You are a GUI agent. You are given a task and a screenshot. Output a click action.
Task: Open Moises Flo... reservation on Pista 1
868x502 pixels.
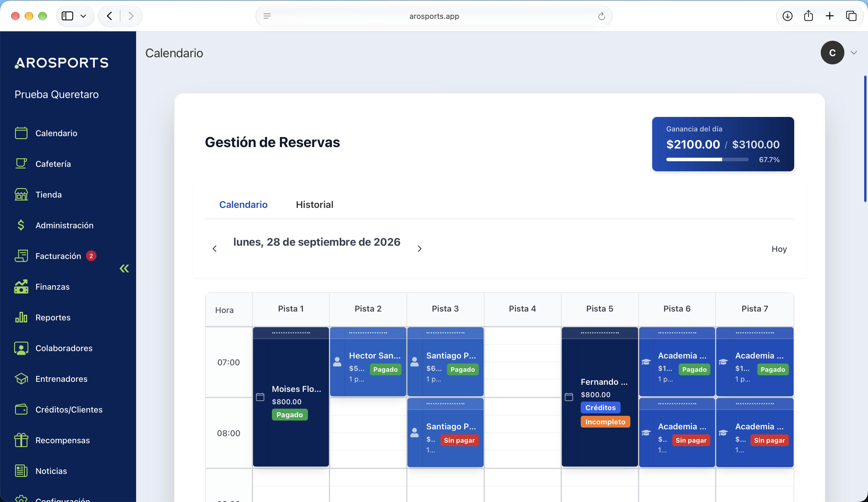291,397
